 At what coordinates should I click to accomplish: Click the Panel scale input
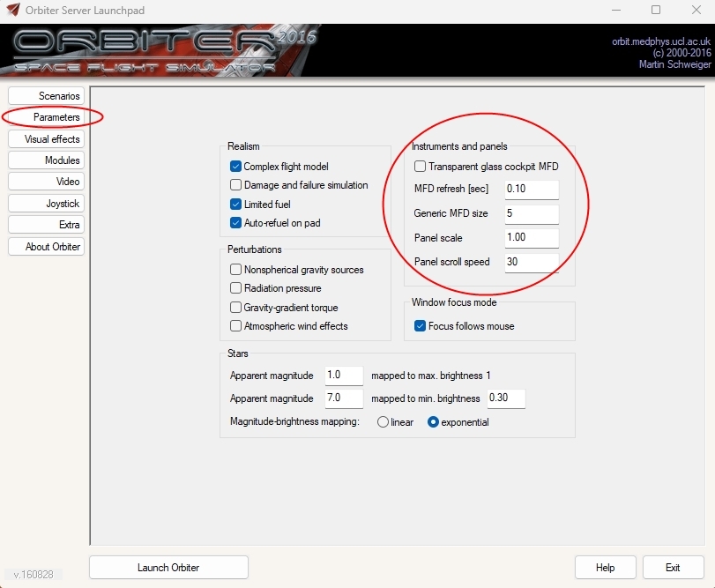[x=532, y=238]
